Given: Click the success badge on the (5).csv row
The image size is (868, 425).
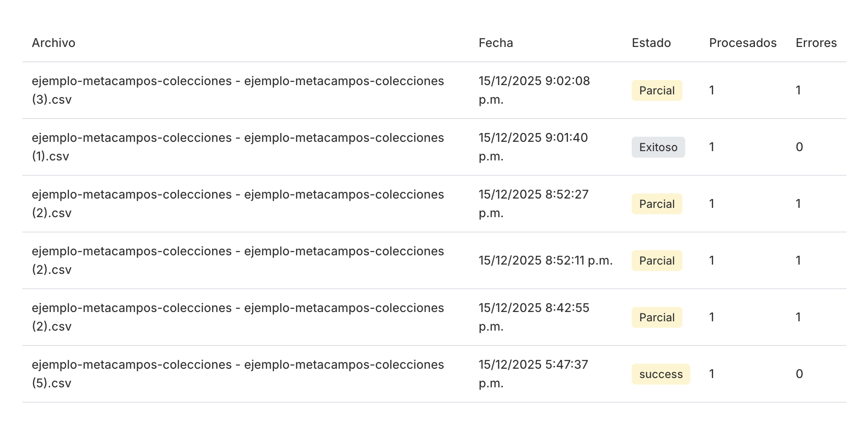Looking at the screenshot, I should click(x=661, y=373).
